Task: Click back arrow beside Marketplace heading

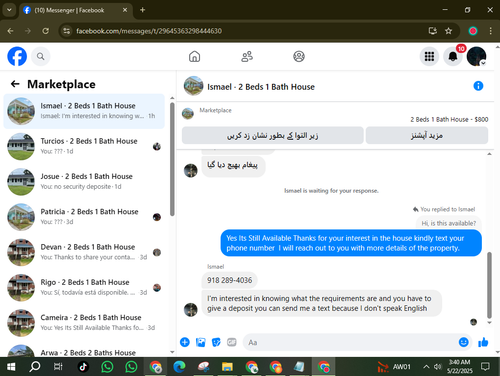Action: coord(15,84)
